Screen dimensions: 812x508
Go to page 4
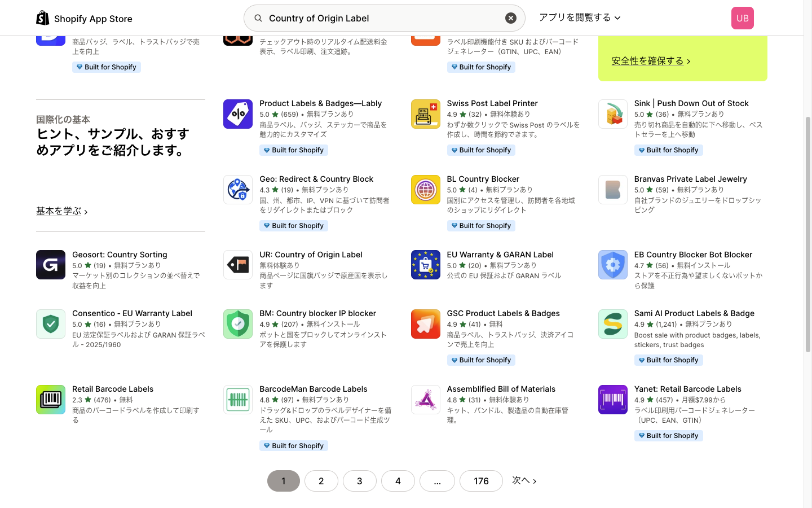pos(398,481)
